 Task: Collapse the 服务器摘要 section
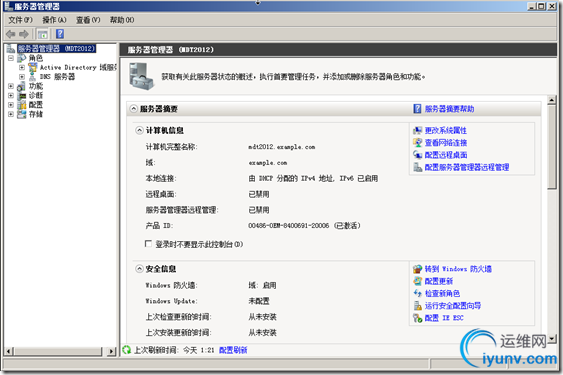coord(134,109)
